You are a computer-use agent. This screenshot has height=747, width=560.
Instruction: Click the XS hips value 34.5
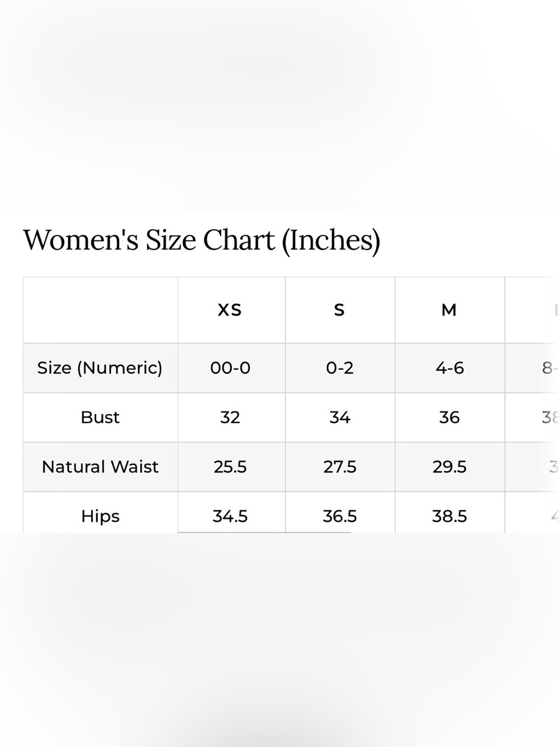230,516
